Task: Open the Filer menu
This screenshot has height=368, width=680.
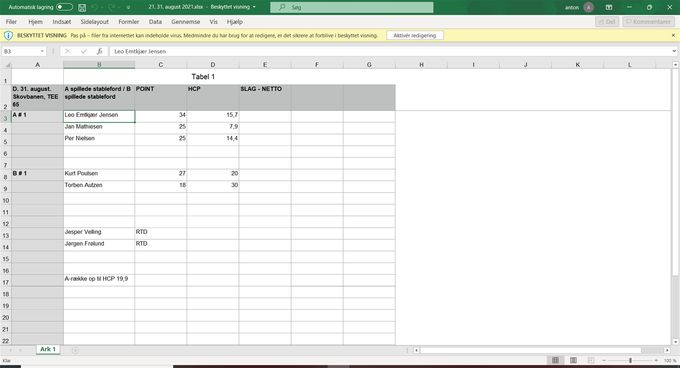Action: (x=11, y=22)
